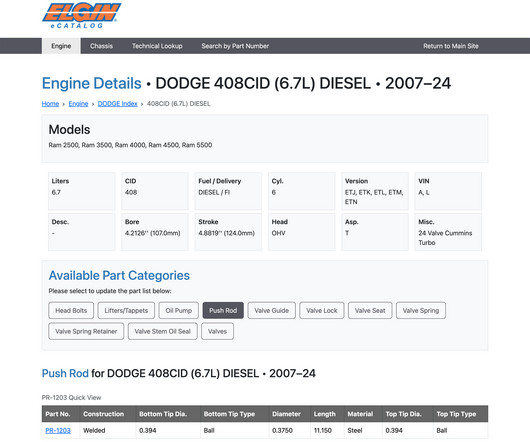This screenshot has width=530, height=442.
Task: Click the Stroke 4.8819" value
Action: (226, 233)
